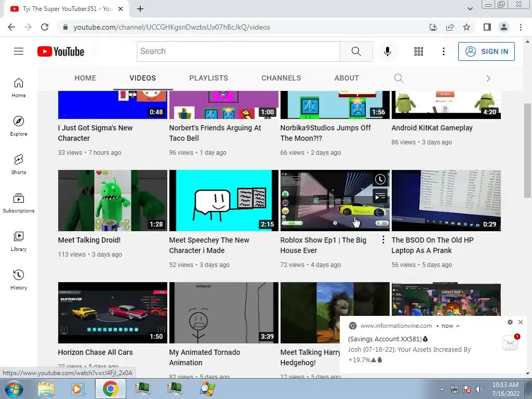Click the Savings Account notification message

point(409,350)
